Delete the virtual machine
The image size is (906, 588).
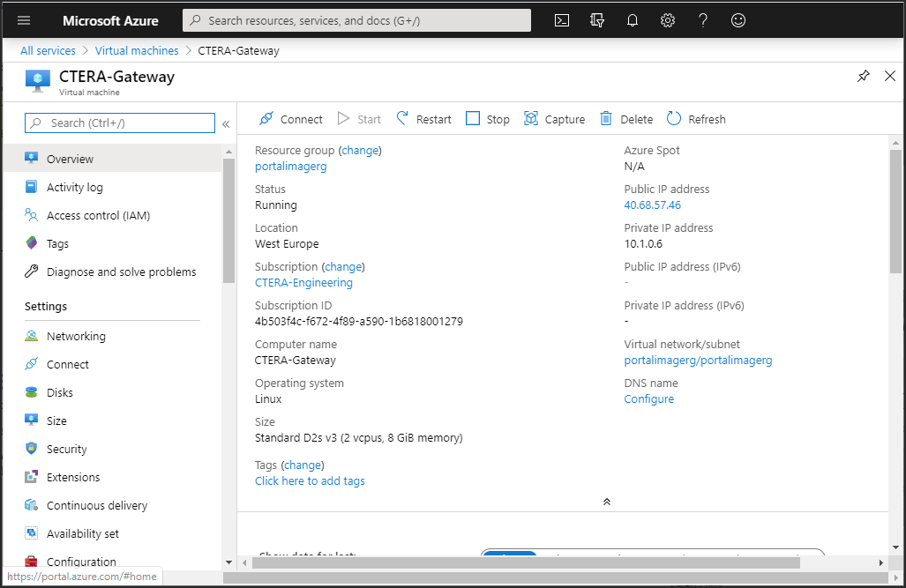pos(626,119)
